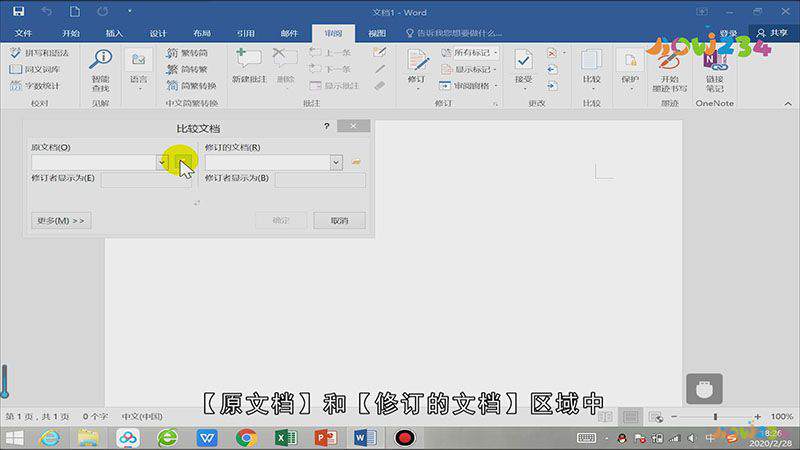Image resolution: width=800 pixels, height=450 pixels.
Task: Switch to web layout view in the status bar
Action: pos(656,417)
